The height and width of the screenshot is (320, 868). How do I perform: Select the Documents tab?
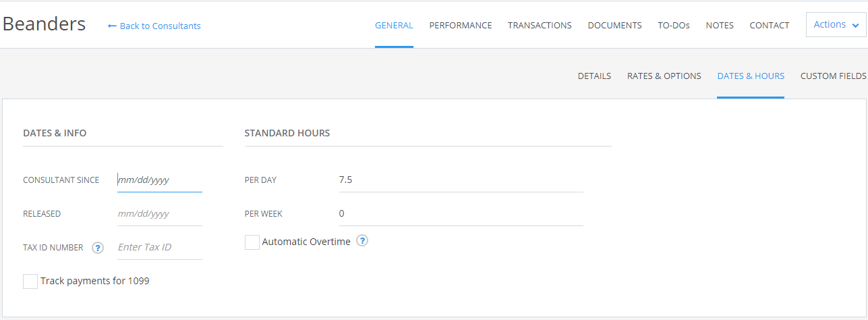pos(614,26)
